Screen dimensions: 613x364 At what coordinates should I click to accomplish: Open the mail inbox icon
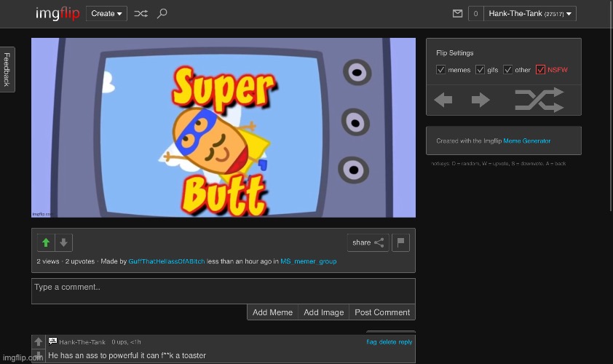(457, 14)
